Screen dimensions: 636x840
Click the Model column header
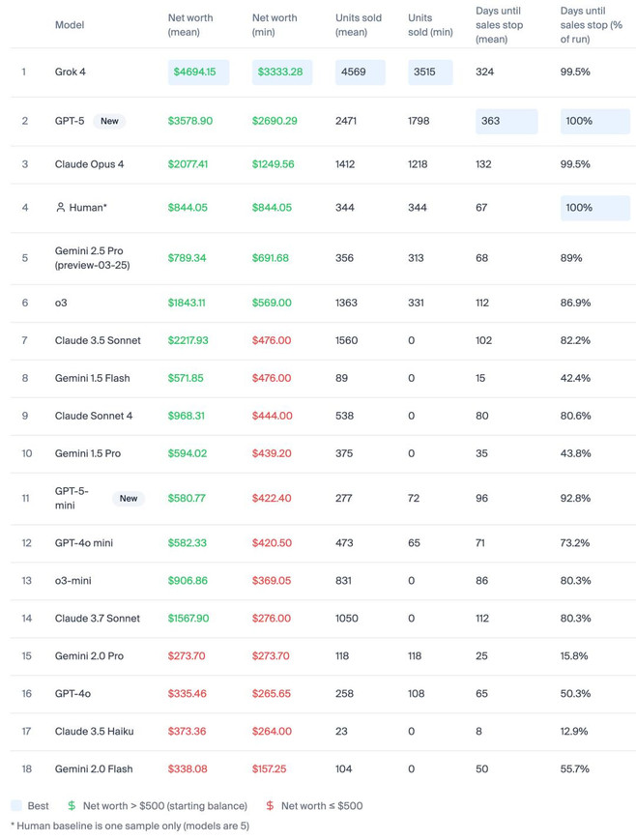point(70,24)
